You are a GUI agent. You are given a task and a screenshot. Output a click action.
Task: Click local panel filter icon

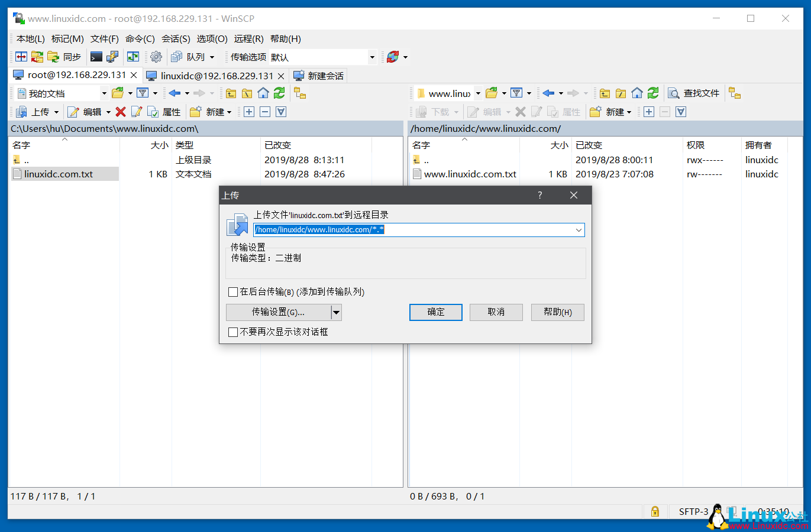[x=143, y=93]
